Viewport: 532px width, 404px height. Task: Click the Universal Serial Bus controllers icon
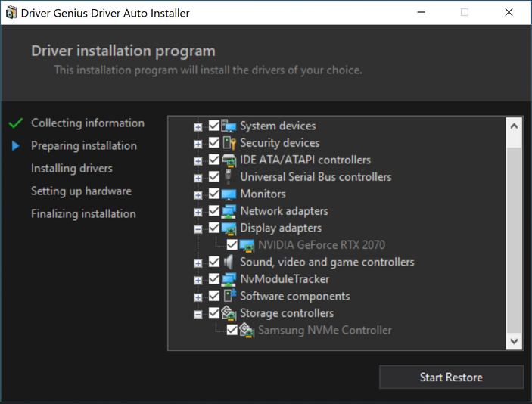click(228, 177)
